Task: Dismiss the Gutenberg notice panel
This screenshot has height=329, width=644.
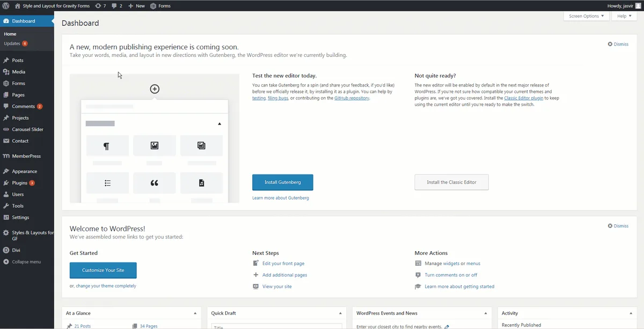Action: point(618,44)
